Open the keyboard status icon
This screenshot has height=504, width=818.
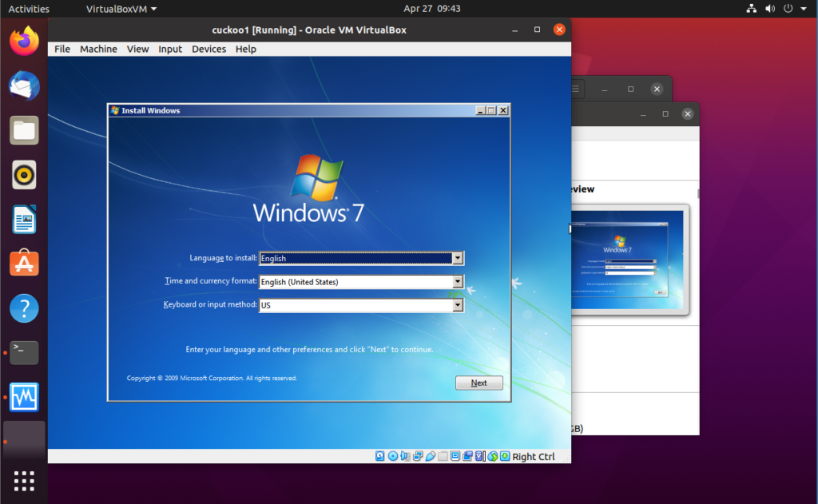coord(505,456)
